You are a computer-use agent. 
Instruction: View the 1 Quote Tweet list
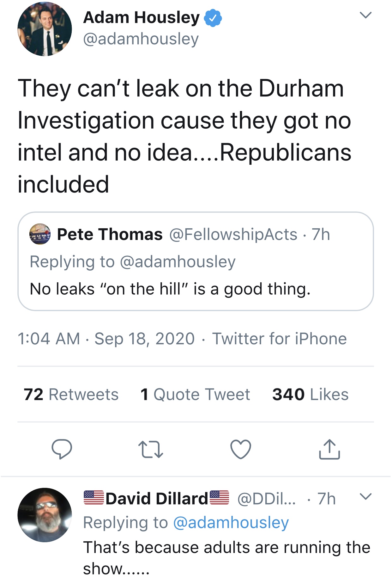pos(195,395)
